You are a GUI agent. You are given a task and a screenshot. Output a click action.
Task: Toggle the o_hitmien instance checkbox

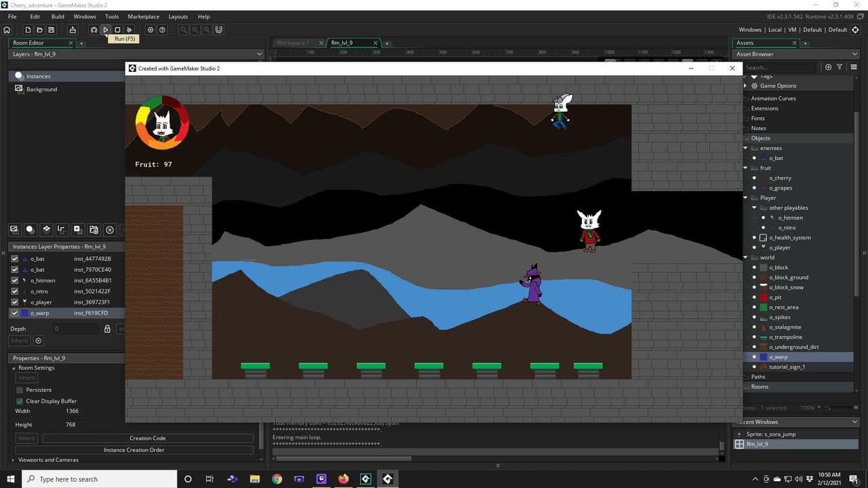(x=15, y=281)
